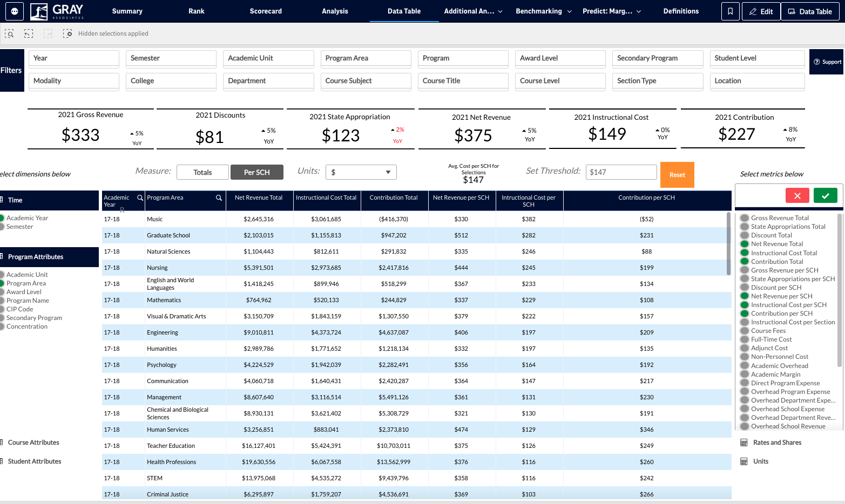Search the Program Area column magnifier
Image resolution: width=845 pixels, height=504 pixels.
[219, 197]
